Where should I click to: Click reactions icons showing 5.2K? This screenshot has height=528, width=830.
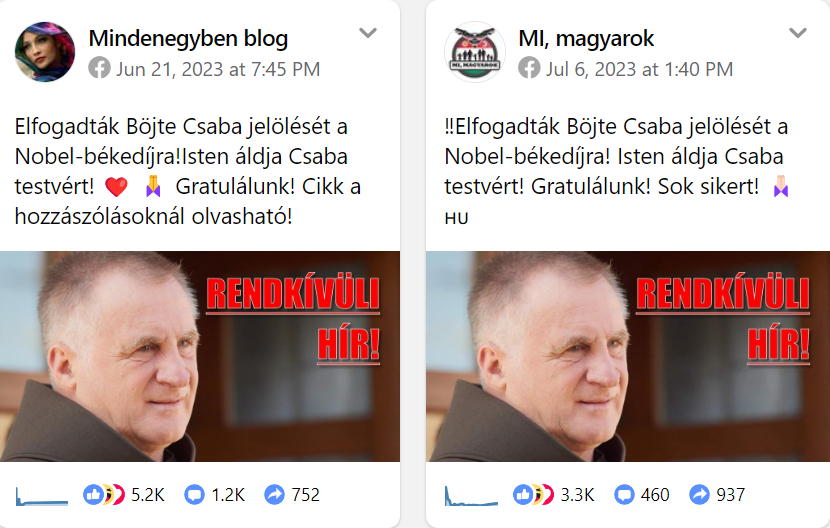coord(104,495)
